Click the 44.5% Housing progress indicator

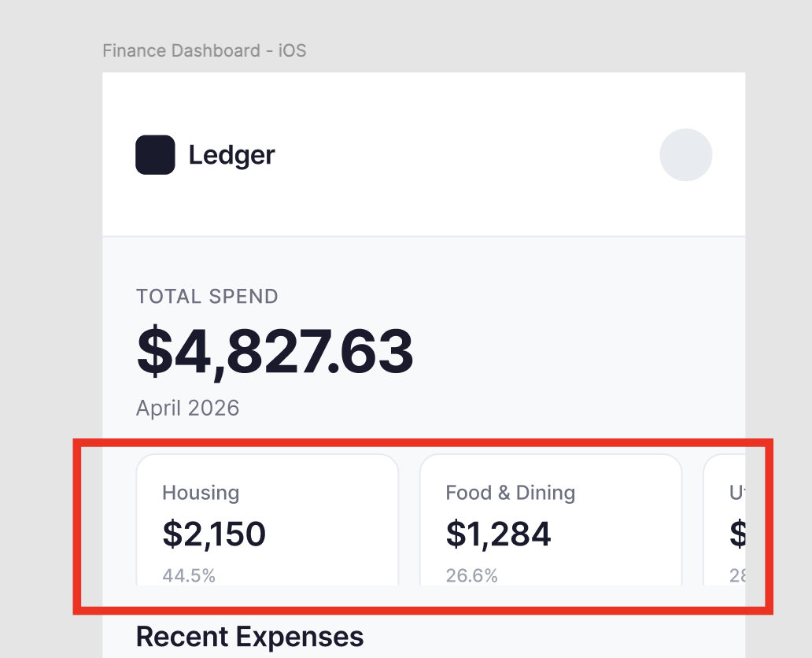[188, 575]
